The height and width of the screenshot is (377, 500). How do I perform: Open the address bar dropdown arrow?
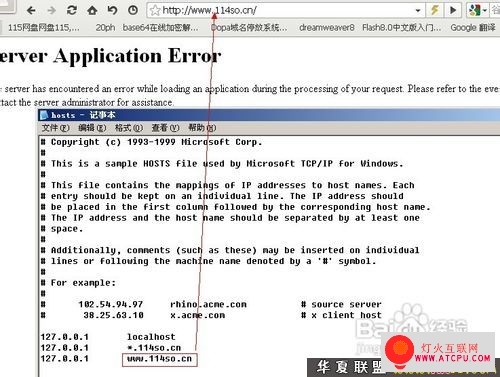point(418,11)
